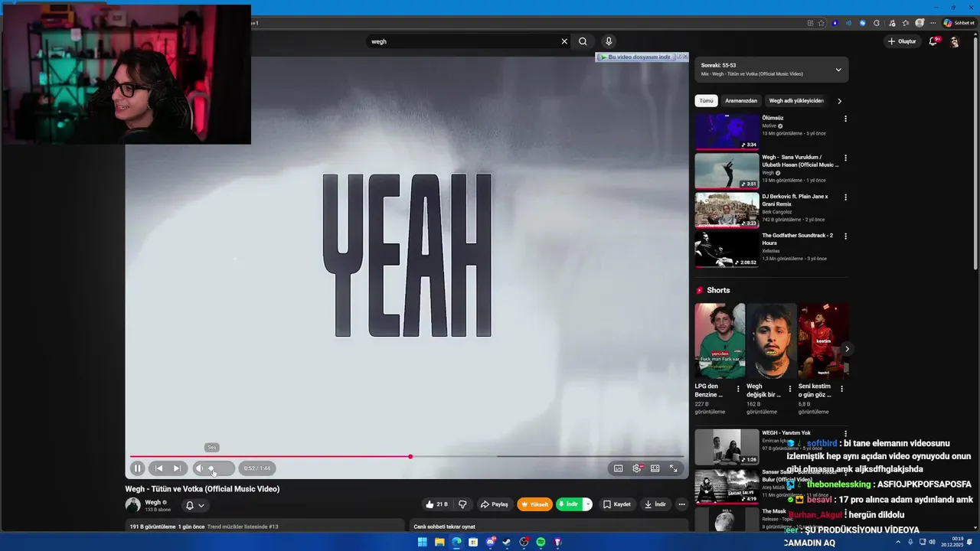Close the 'Bu video dosyasını indir' banner
Screen dimensions: 980x551
click(684, 57)
